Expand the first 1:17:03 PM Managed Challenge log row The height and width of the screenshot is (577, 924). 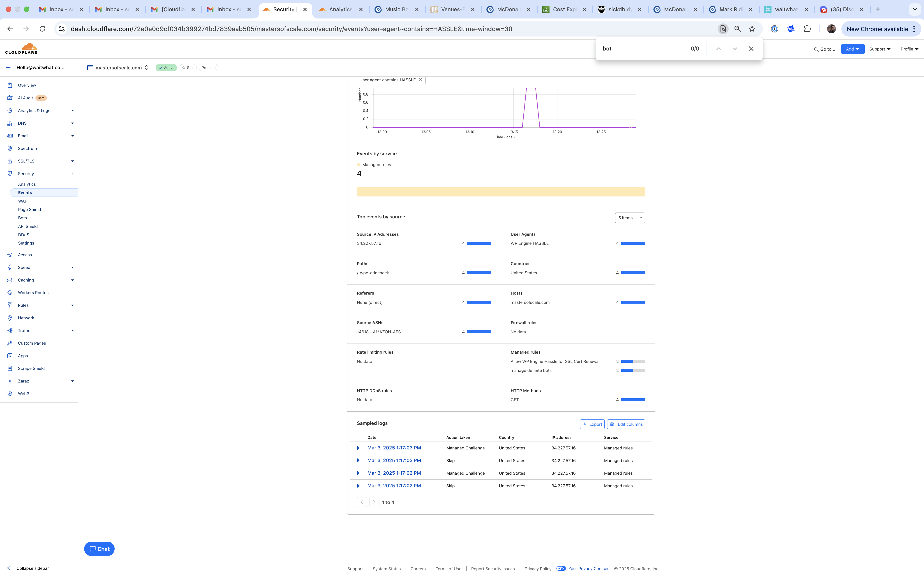[x=358, y=448]
